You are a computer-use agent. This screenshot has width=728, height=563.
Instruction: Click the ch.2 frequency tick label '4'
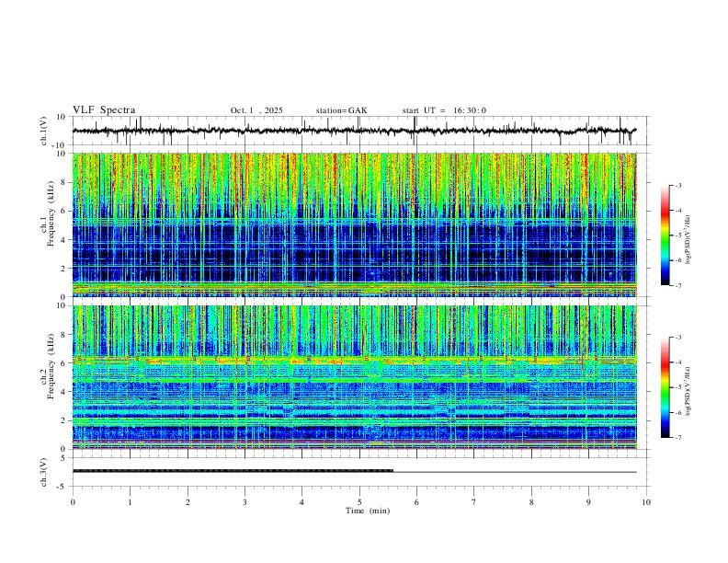coord(63,392)
